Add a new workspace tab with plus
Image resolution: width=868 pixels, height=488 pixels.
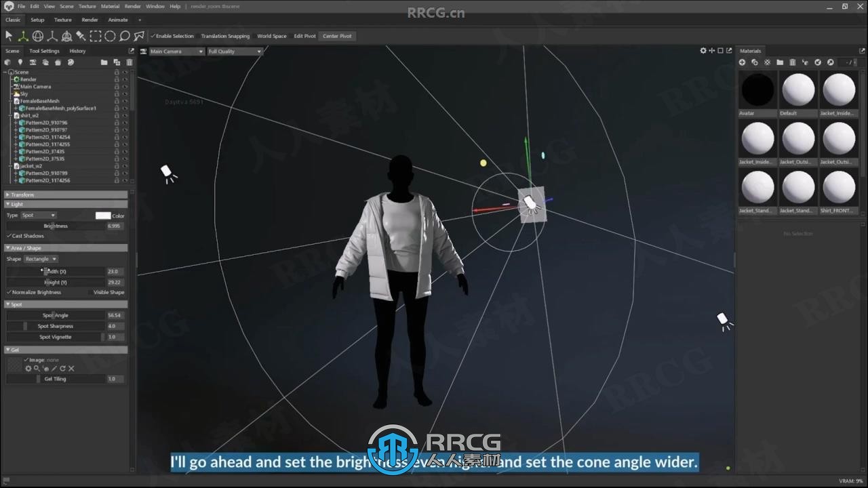140,20
